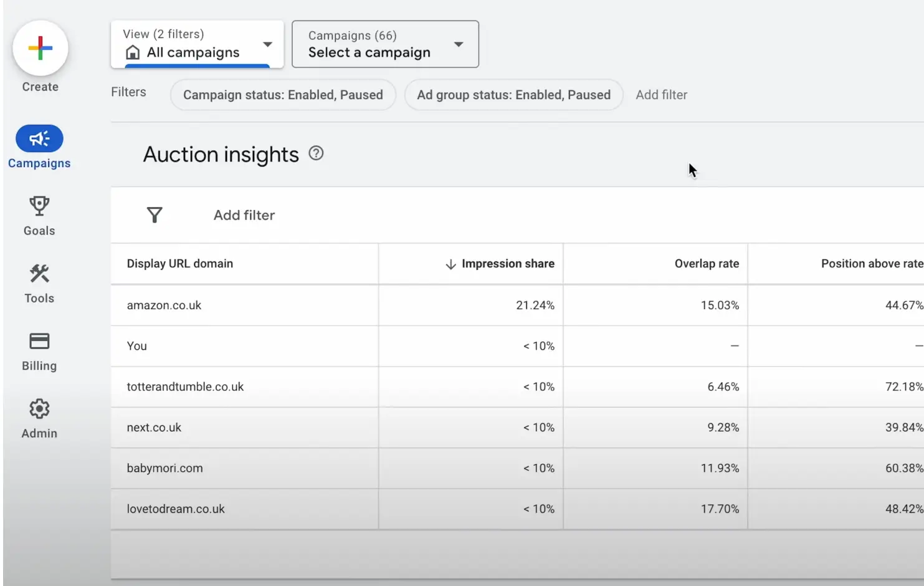Click the 48.42% position above rate value

click(904, 509)
